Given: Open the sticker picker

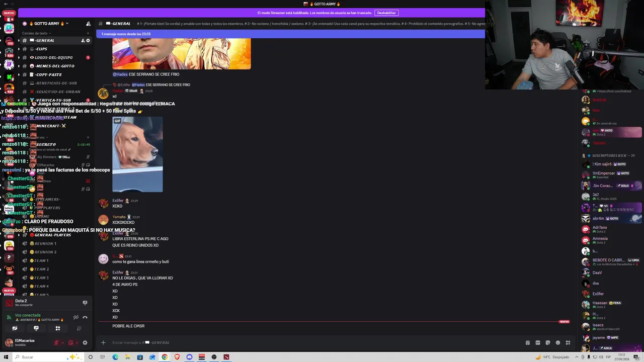Looking at the screenshot, I should pyautogui.click(x=547, y=342).
